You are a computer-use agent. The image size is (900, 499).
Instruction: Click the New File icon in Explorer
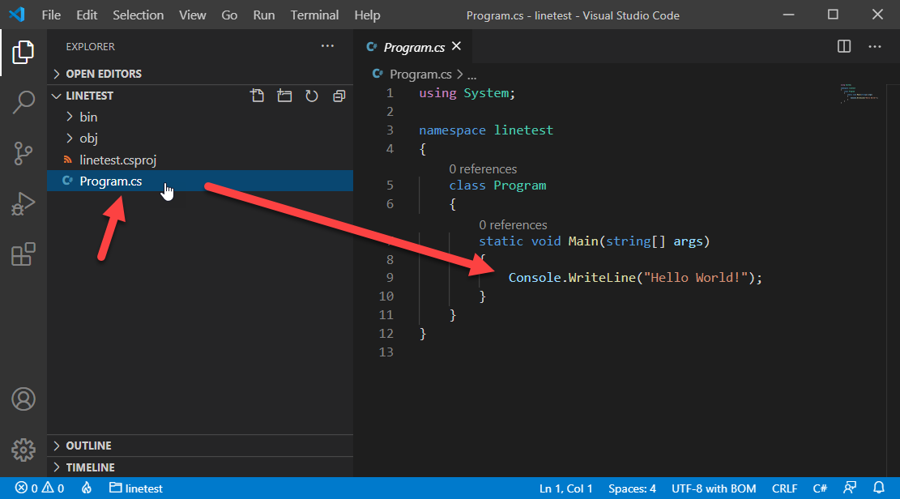tap(258, 96)
